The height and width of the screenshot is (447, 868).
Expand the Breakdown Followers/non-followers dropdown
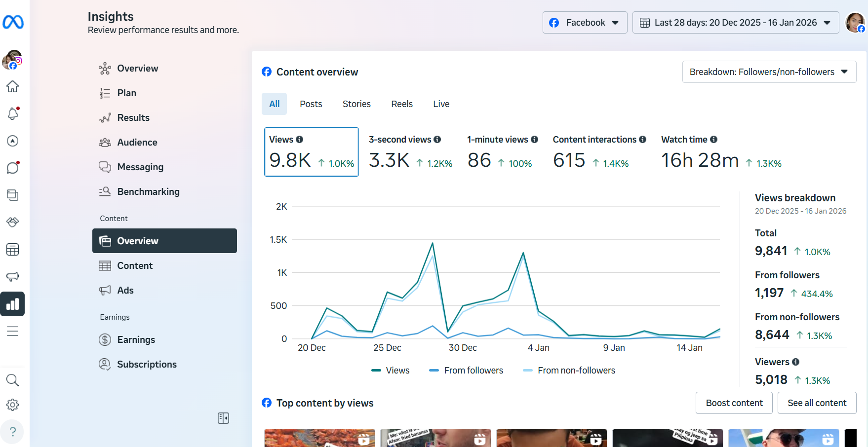point(769,72)
